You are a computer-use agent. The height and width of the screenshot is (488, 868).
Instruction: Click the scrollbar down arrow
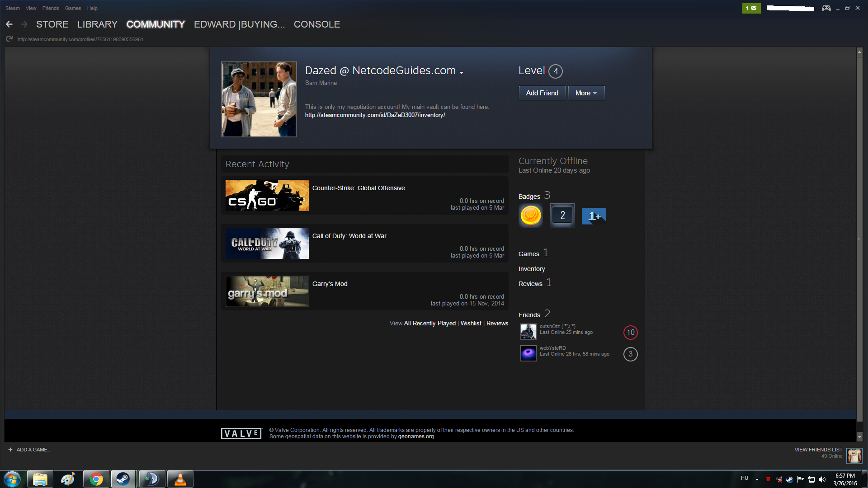pos(859,437)
